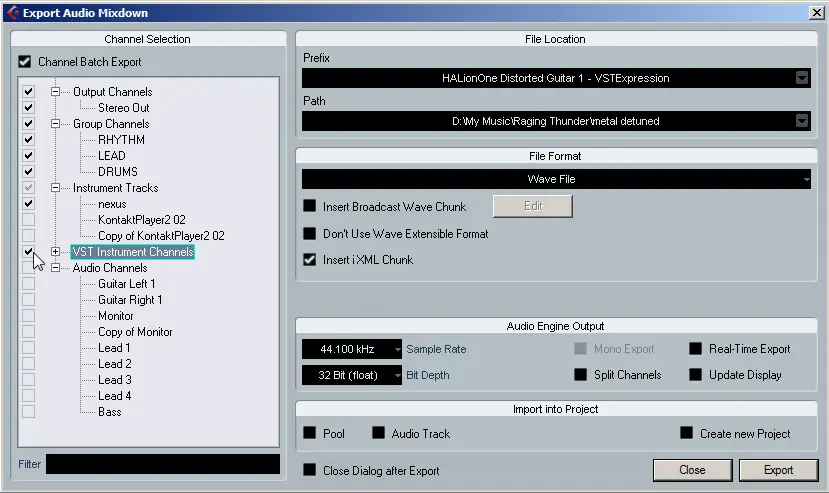
Task: Open the Prefix dropdown arrow
Action: click(x=801, y=78)
